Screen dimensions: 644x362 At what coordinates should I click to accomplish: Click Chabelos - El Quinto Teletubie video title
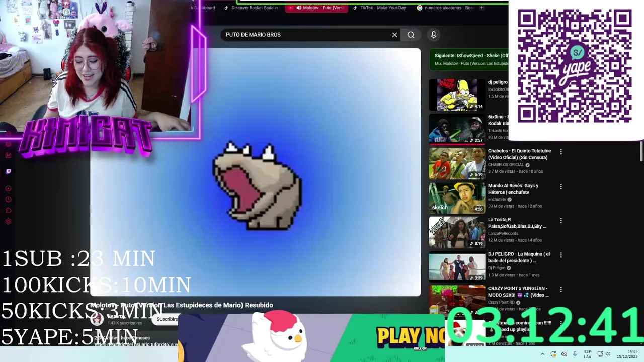coord(519,154)
